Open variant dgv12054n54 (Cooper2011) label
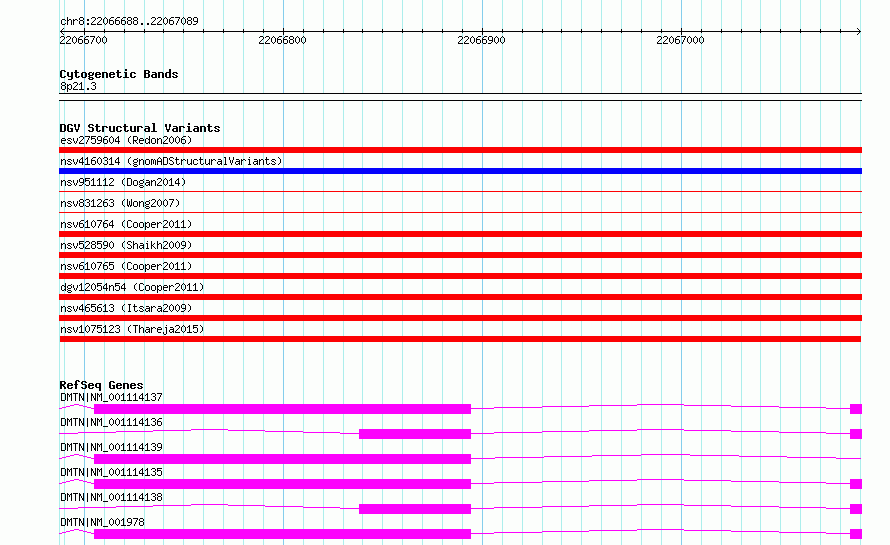The image size is (890, 545). tap(132, 287)
